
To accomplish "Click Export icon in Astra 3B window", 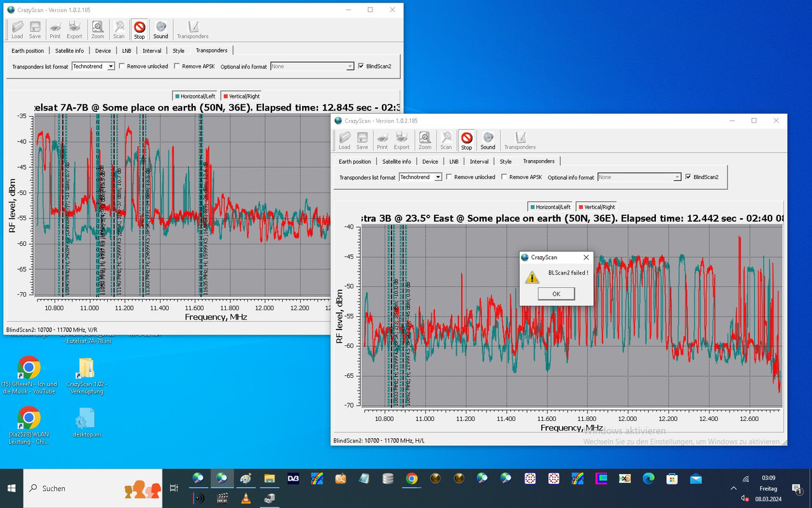I will (402, 140).
